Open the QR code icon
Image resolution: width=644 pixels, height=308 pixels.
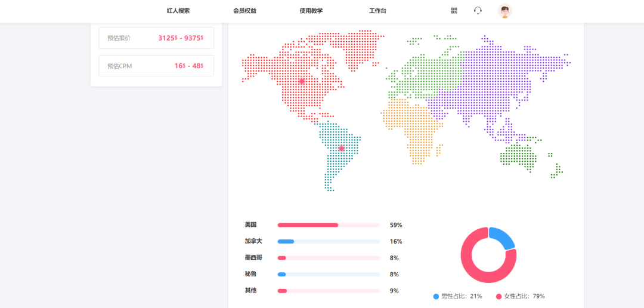454,10
